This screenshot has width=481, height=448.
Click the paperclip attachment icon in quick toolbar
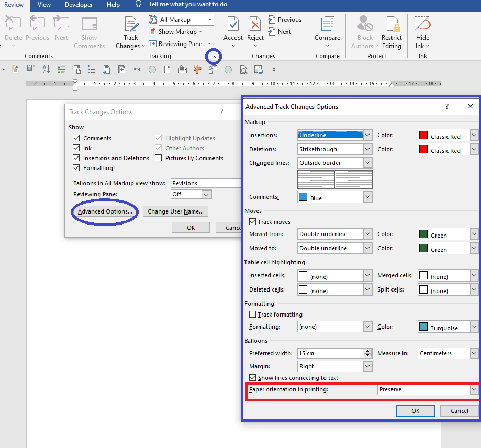tap(183, 70)
